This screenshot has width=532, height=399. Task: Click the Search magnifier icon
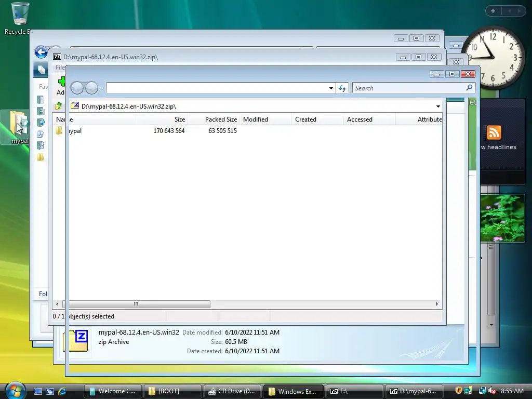click(470, 88)
